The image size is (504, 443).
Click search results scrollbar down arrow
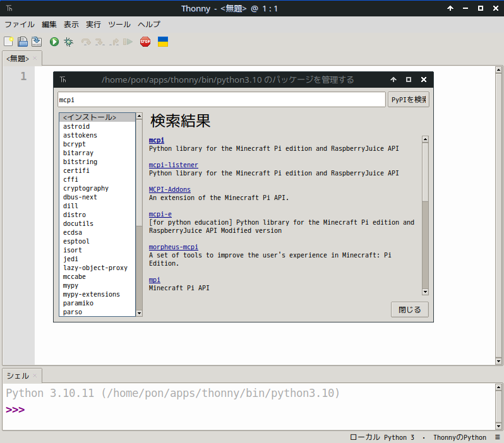pyautogui.click(x=425, y=292)
